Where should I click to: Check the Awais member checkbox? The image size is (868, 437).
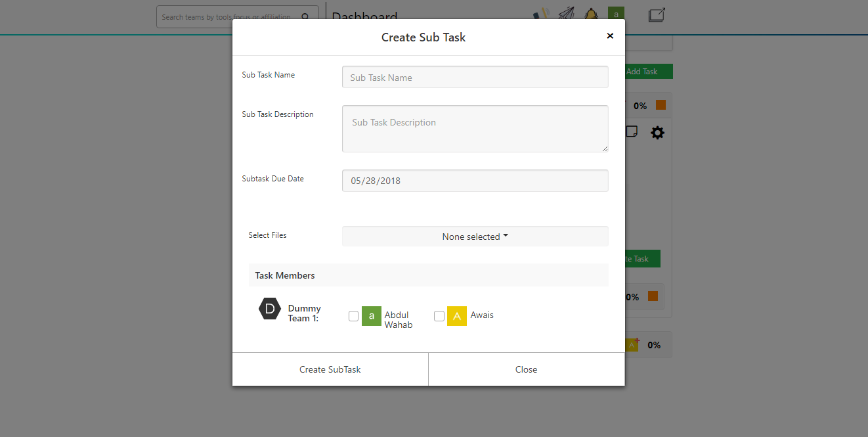pyautogui.click(x=439, y=316)
